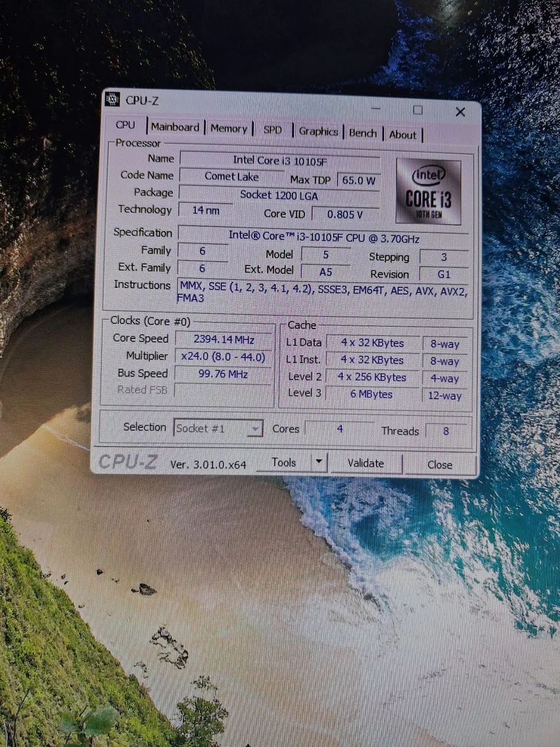Open the Tools dropdown arrow
This screenshot has height=747, width=560.
319,463
